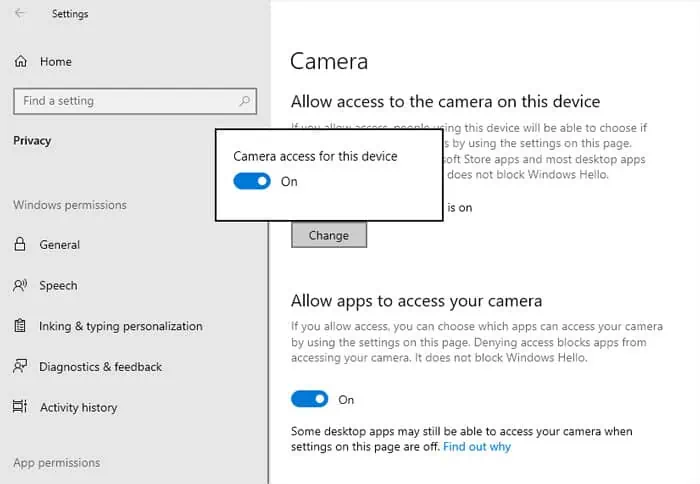Open General privacy settings

click(x=59, y=245)
